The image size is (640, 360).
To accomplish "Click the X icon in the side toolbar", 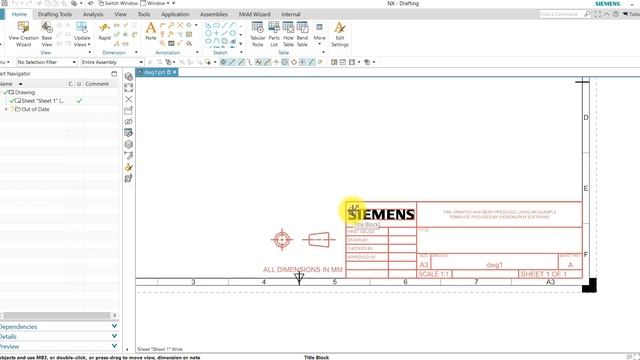I will click(129, 99).
